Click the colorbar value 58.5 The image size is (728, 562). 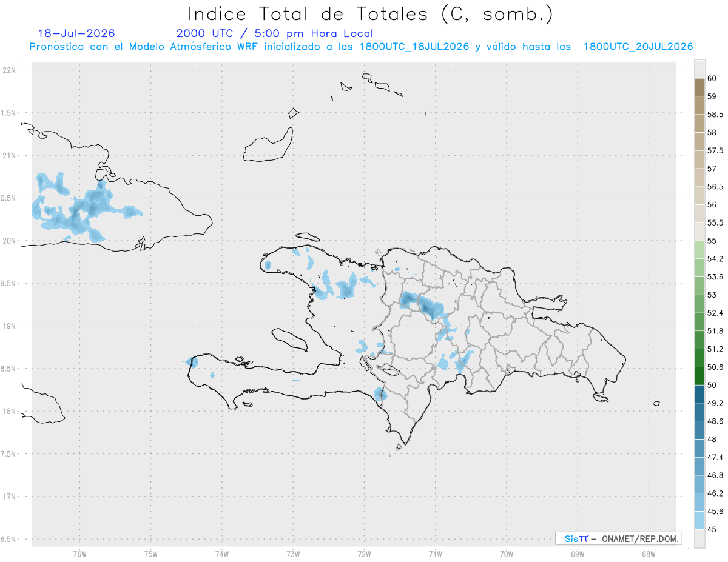coord(715,115)
